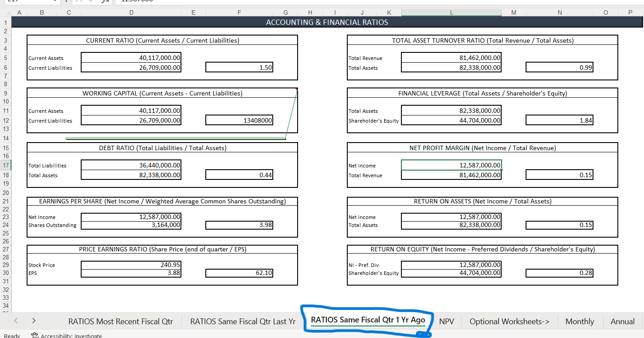Image resolution: width=644 pixels, height=338 pixels.
Task: Click the Accessibility: Investigate status button
Action: pos(67,335)
